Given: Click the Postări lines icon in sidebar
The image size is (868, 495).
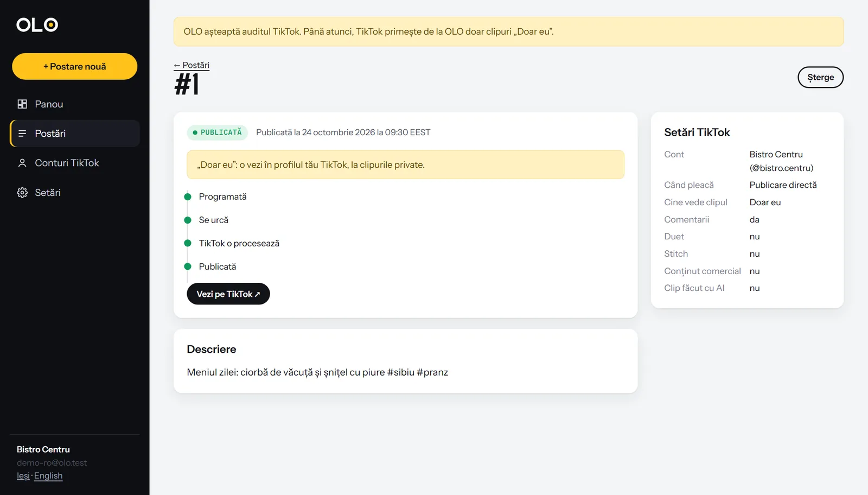Looking at the screenshot, I should (x=22, y=134).
